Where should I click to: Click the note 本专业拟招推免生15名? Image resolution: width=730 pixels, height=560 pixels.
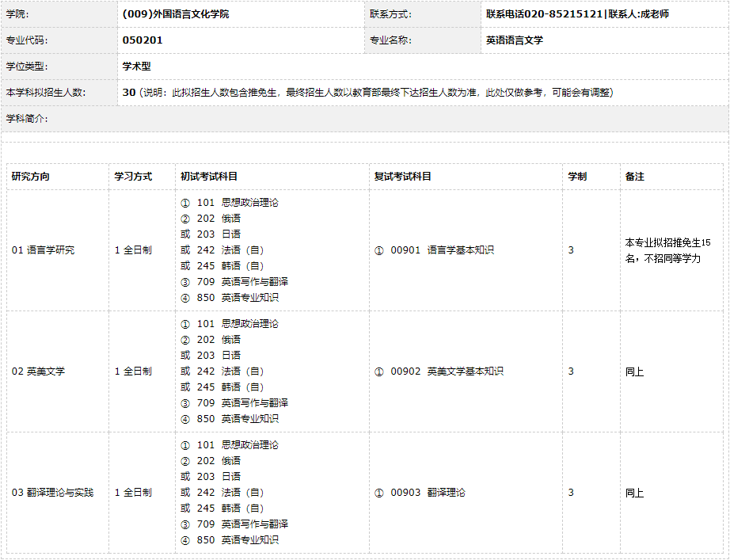coord(667,250)
